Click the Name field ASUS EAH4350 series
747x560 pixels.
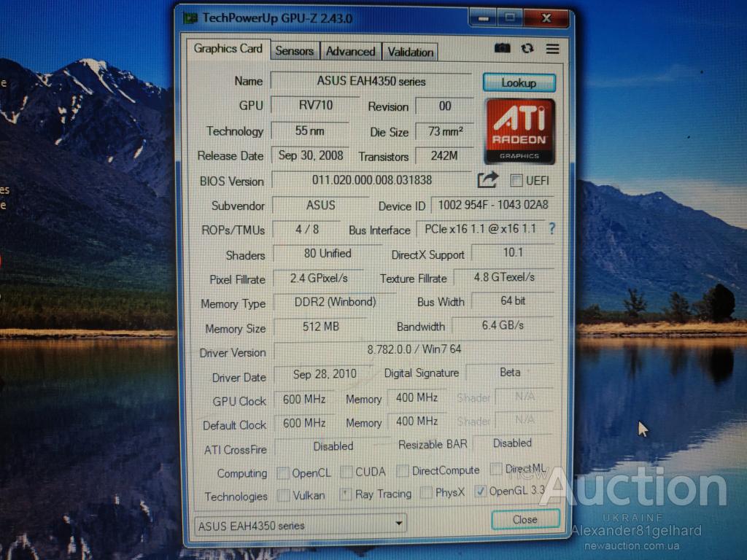(x=371, y=82)
